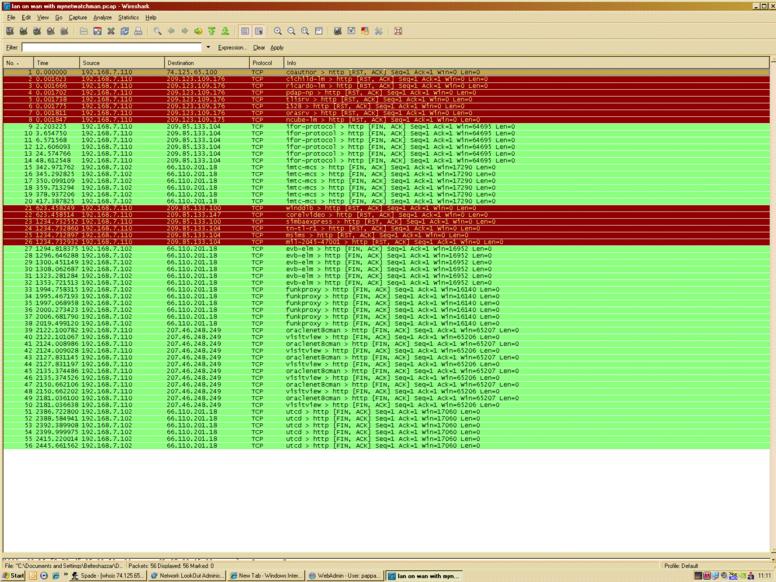Restart the running live capture
Viewport: 776px width, 582px height.
pos(64,31)
